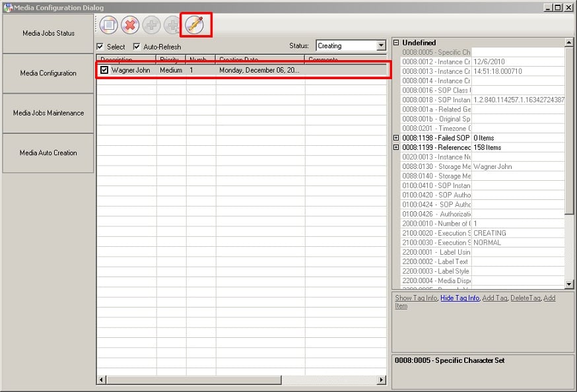Click the pencil edit job icon

[x=195, y=25]
